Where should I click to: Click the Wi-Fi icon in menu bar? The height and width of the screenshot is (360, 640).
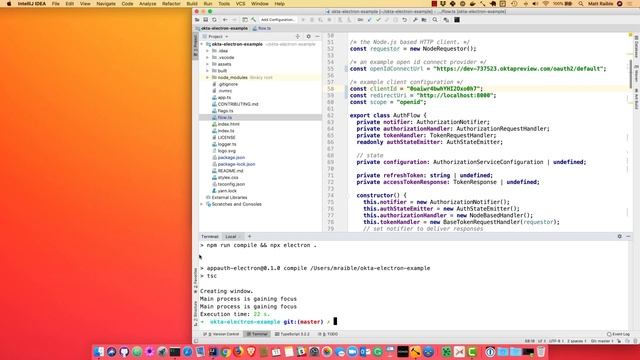click(546, 4)
